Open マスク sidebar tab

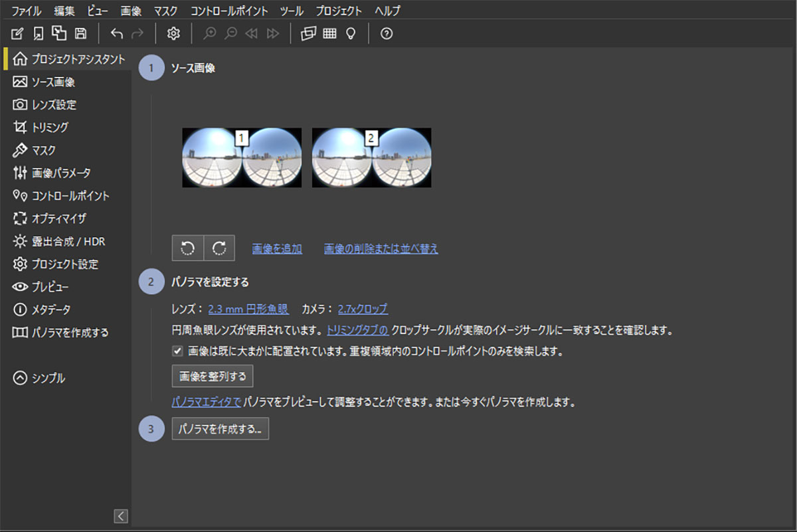coord(68,150)
